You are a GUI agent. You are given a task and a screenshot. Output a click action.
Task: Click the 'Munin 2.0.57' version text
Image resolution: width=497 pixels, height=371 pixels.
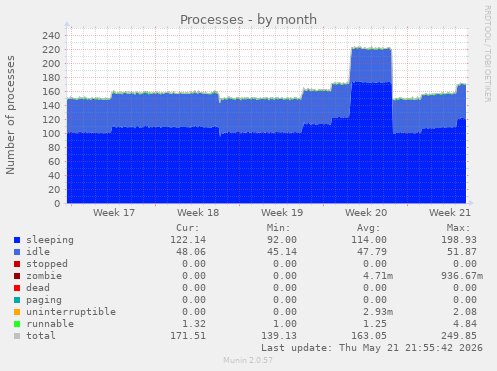point(248,360)
